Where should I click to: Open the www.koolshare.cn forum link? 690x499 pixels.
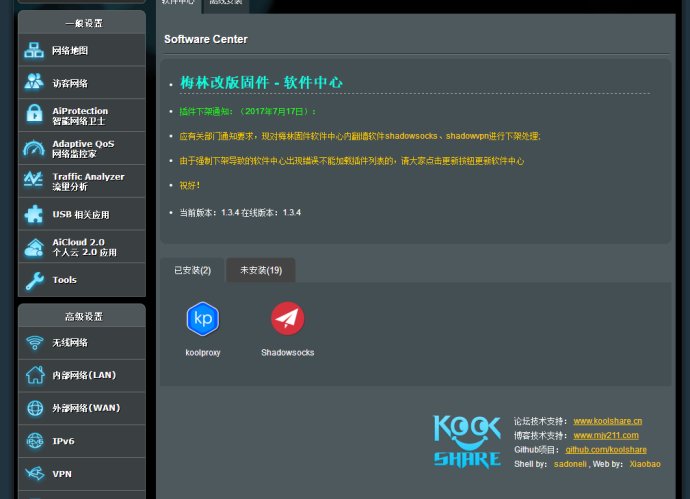point(607,421)
